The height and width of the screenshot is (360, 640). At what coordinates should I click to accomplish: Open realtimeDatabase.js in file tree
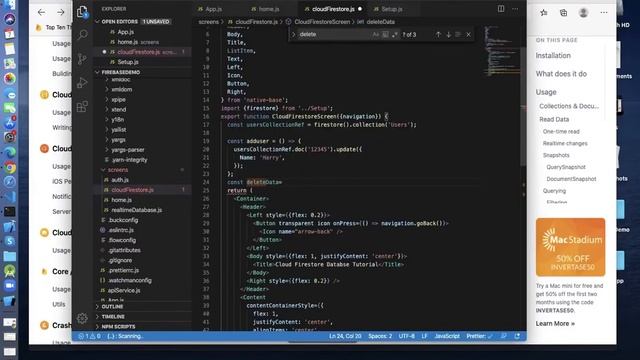coord(136,210)
